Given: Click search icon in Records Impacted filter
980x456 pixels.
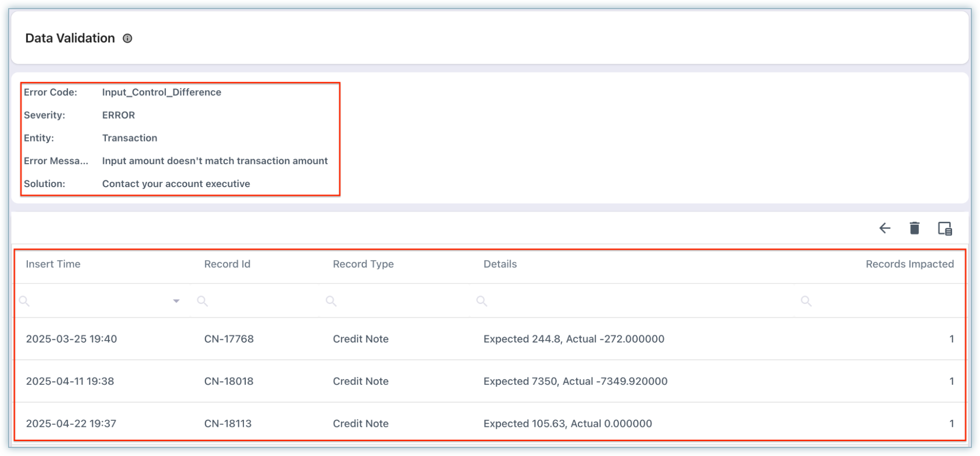Looking at the screenshot, I should tap(806, 301).
